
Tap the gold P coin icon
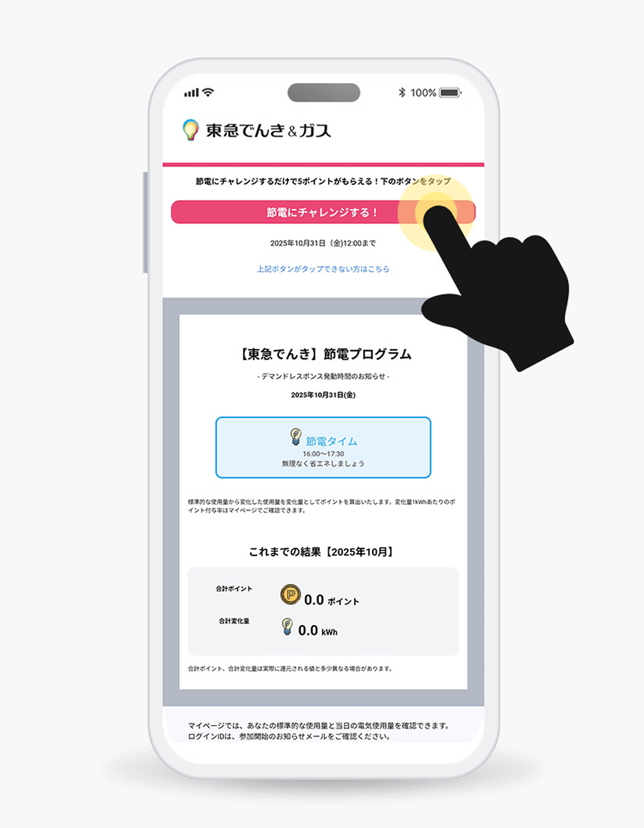pos(290,595)
